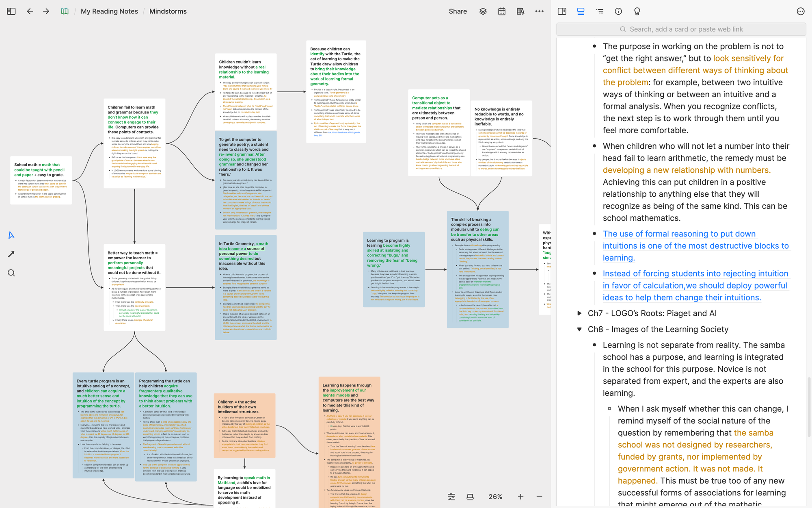Expand Ch7 - LOGO's Roots section
This screenshot has width=812, height=508.
[580, 313]
